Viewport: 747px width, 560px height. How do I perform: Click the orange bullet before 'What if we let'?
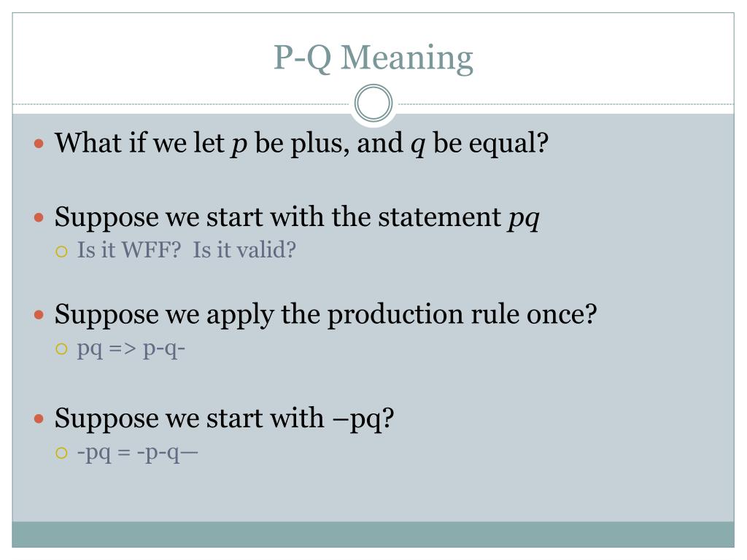39,144
